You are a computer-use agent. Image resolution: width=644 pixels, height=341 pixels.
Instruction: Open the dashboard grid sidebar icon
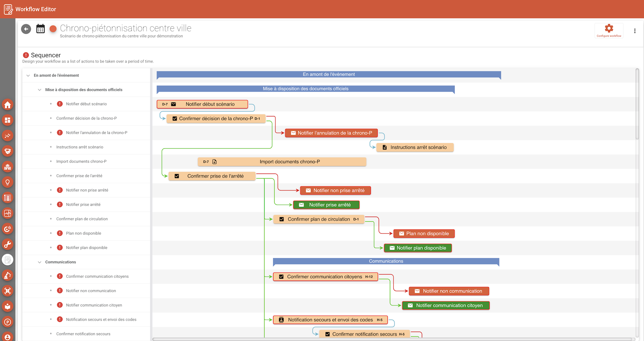[8, 120]
